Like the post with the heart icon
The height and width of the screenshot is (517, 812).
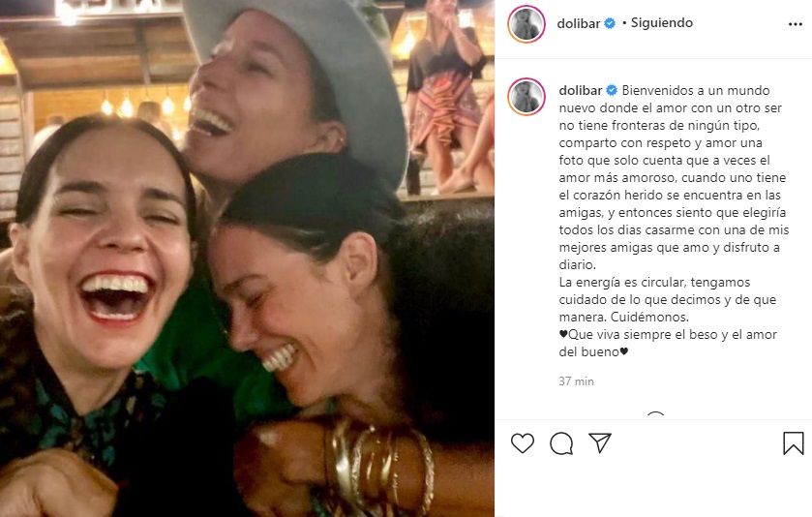pos(523,443)
